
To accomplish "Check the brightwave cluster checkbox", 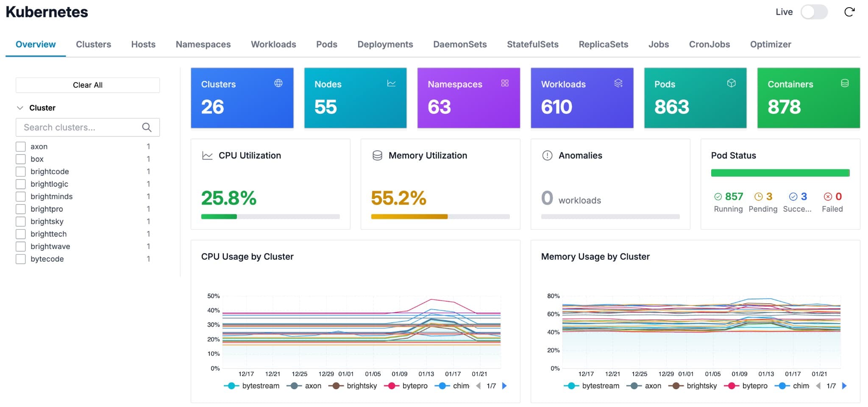I will 20,246.
